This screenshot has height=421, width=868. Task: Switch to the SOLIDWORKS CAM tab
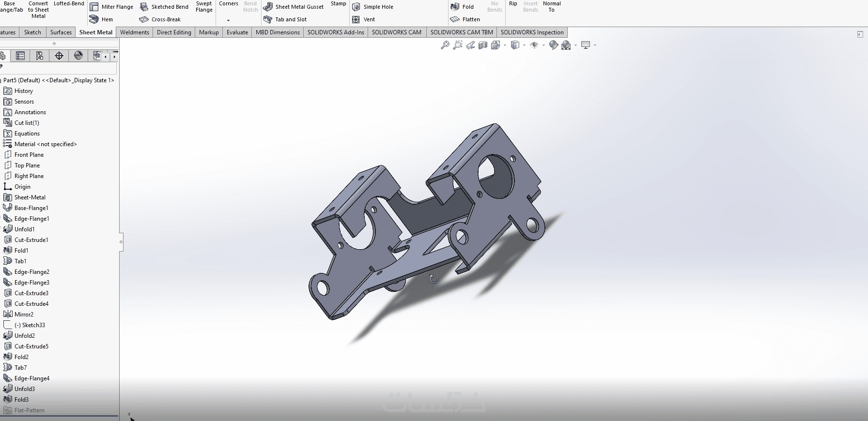click(x=397, y=32)
